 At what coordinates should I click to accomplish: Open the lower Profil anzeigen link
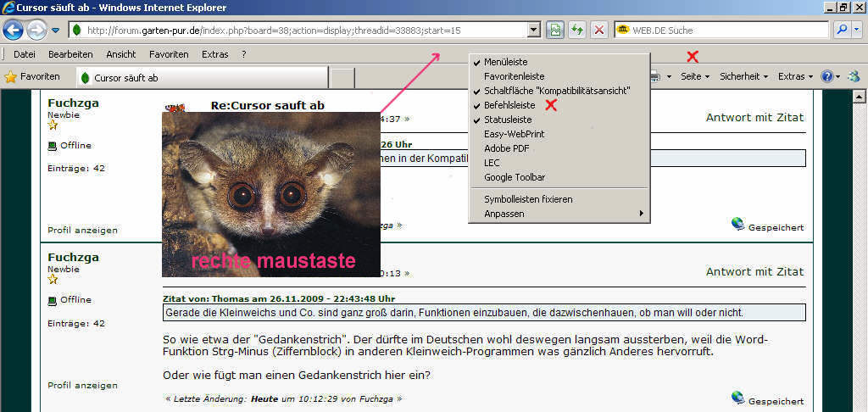[82, 385]
